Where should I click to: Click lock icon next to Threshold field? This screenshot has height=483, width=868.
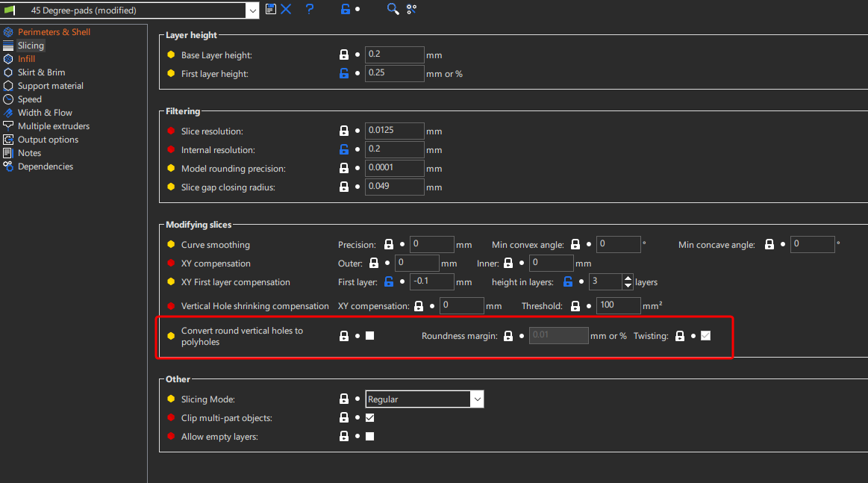(575, 306)
